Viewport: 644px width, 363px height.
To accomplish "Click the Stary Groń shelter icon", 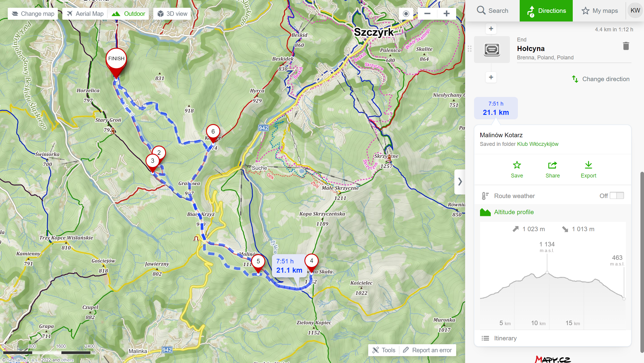I will (113, 131).
